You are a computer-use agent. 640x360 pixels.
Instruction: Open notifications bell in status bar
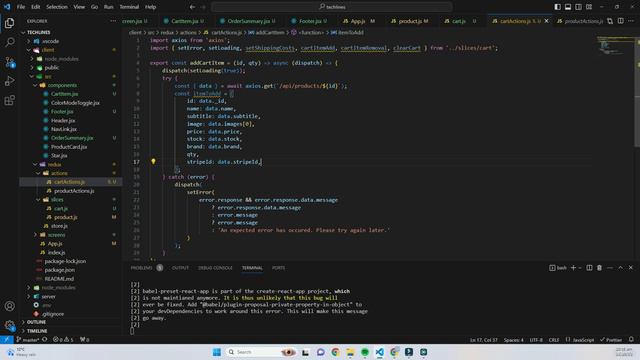631,340
